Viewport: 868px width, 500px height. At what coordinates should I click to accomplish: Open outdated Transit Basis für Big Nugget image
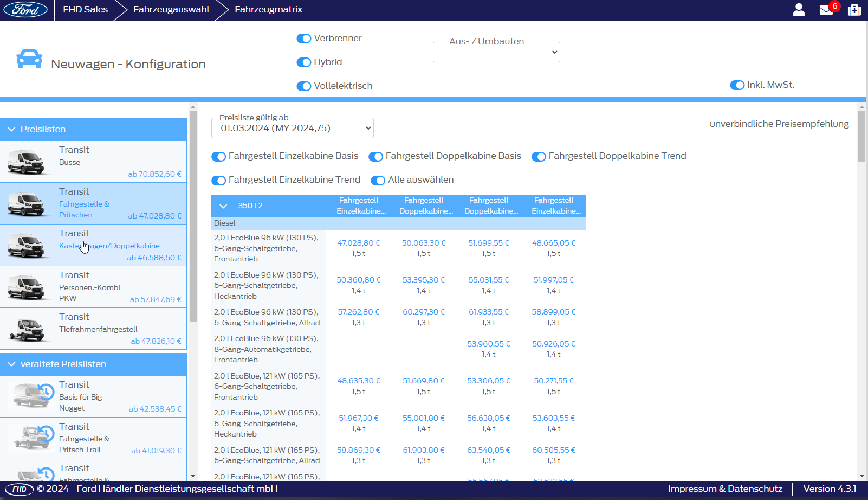pos(33,395)
